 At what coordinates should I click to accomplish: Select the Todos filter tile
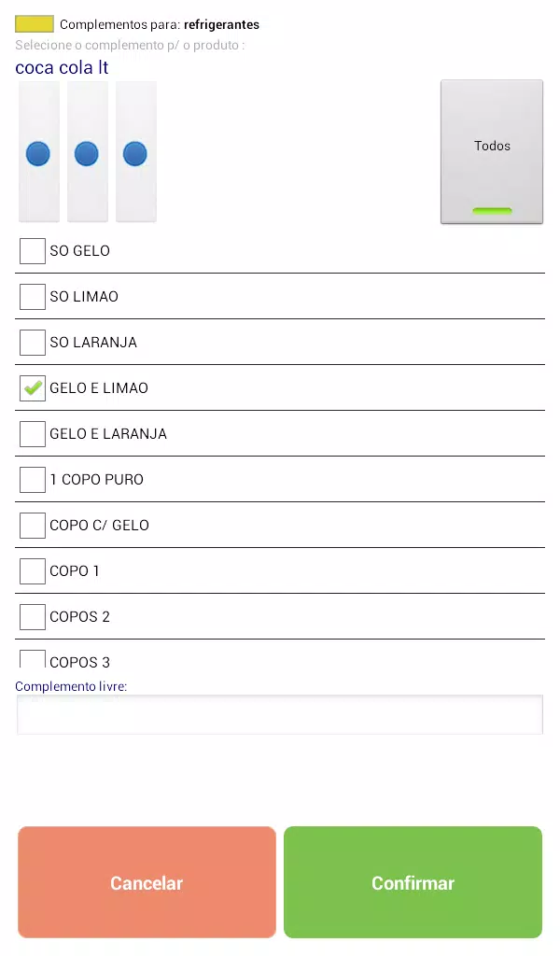[492, 152]
